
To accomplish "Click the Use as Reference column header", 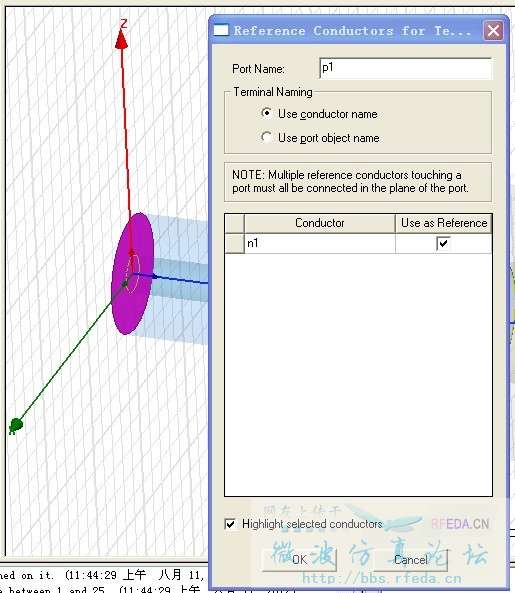I will (444, 223).
